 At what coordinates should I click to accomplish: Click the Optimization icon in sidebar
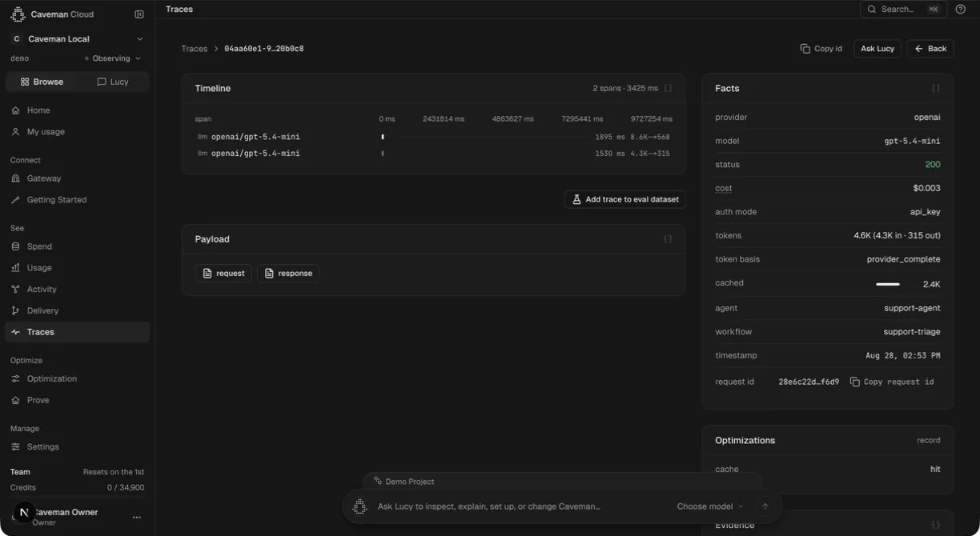point(15,378)
